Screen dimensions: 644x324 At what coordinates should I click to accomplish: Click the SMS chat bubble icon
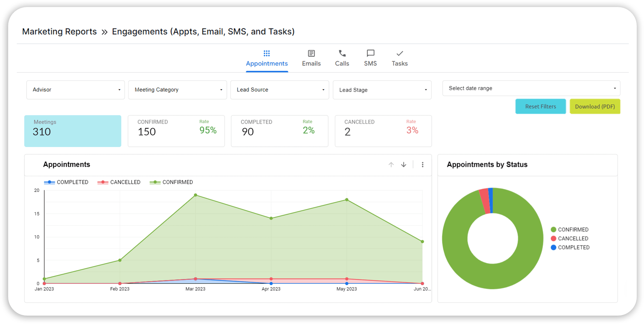[370, 53]
